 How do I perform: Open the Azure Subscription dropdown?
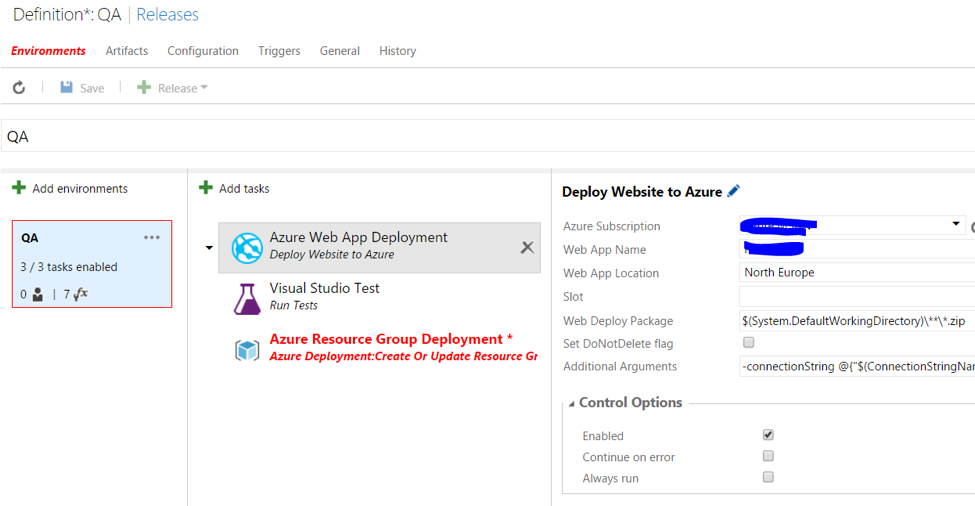pyautogui.click(x=956, y=225)
